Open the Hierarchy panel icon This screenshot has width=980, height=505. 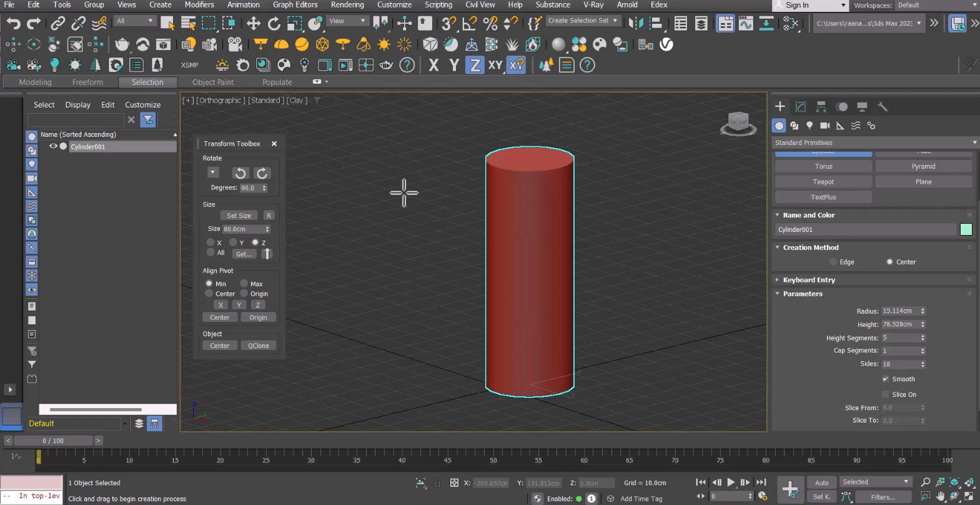(x=821, y=107)
